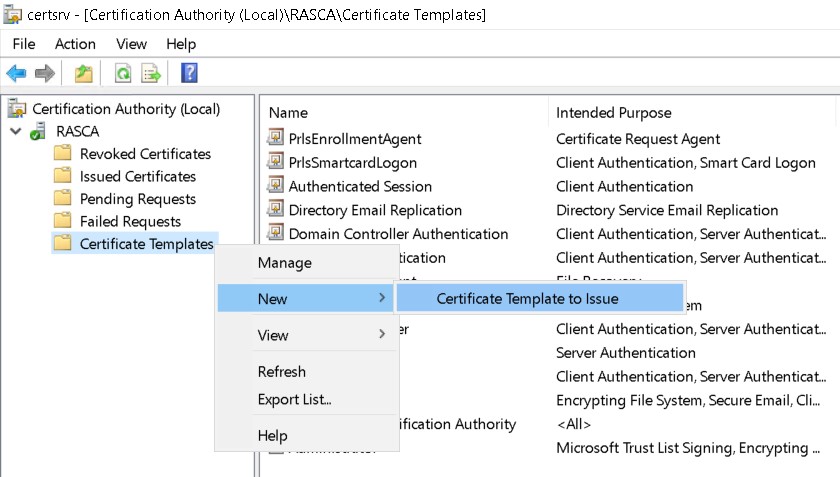Open the File menu
Screen dimensions: 840x477
(x=24, y=44)
